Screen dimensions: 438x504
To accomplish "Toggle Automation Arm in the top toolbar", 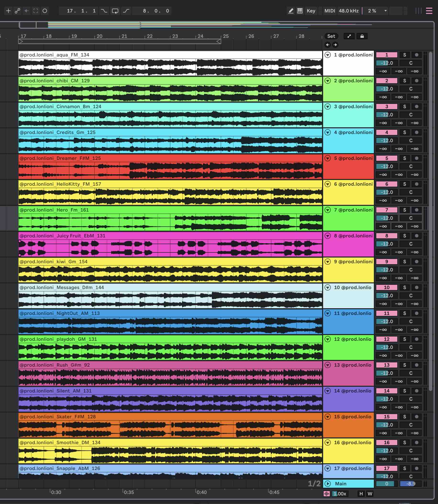I will [17, 11].
